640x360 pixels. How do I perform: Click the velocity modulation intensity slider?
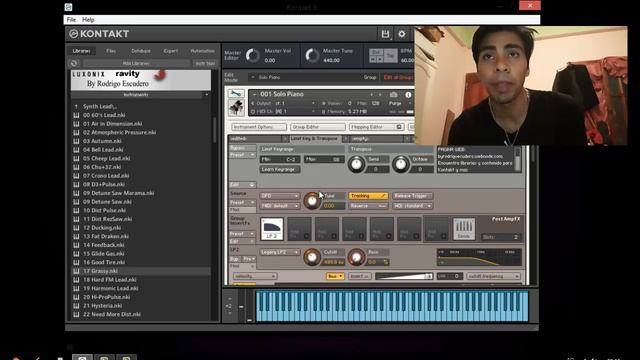click(x=404, y=276)
